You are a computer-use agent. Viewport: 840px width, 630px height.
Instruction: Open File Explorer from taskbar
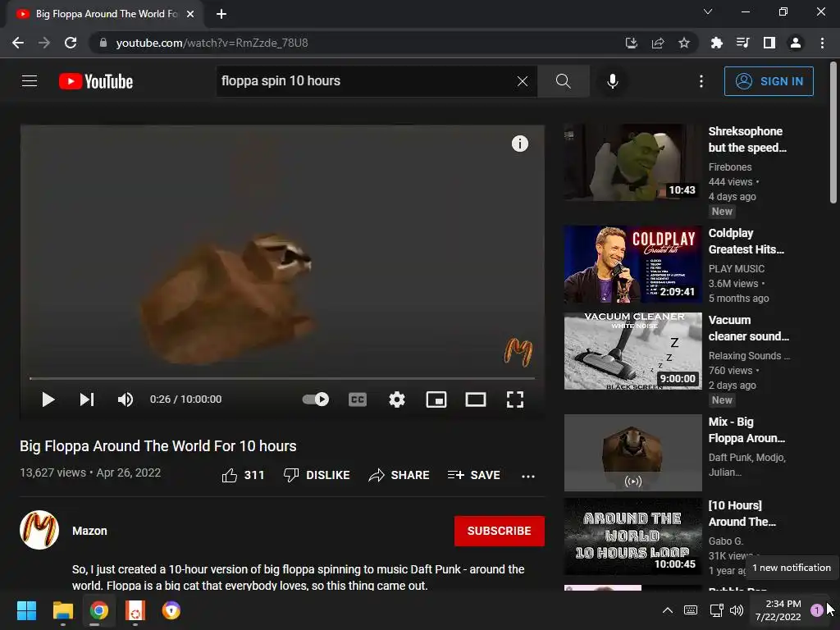coord(62,610)
